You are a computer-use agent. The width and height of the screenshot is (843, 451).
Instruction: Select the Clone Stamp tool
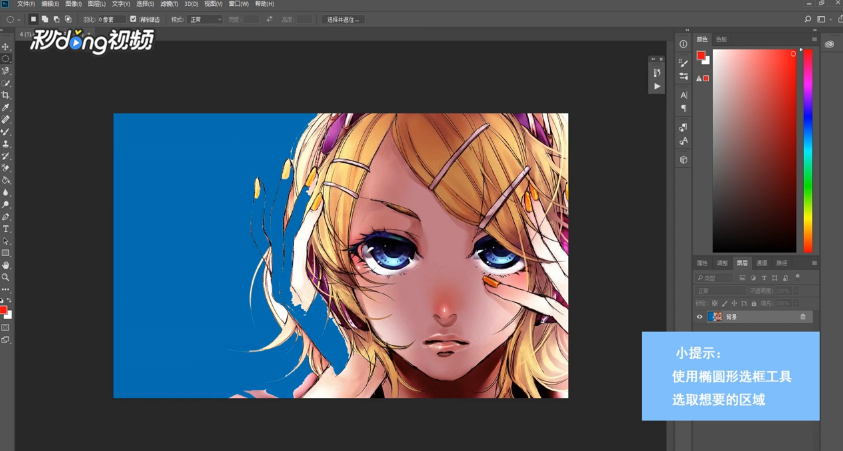click(5, 144)
